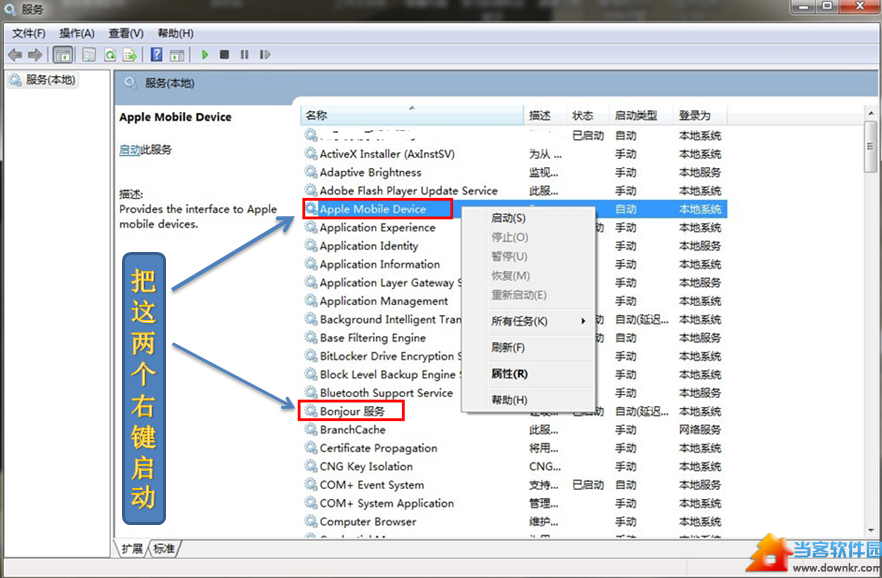Pause service with pause toolbar icon
The height and width of the screenshot is (578, 882).
tap(244, 55)
